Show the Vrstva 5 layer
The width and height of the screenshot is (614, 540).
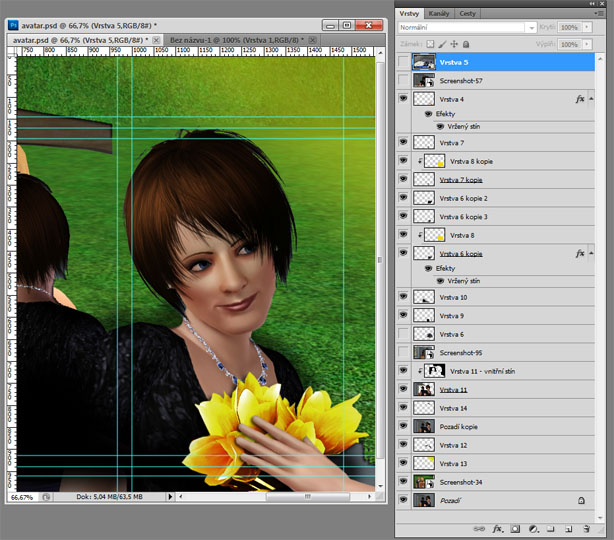pyautogui.click(x=403, y=62)
